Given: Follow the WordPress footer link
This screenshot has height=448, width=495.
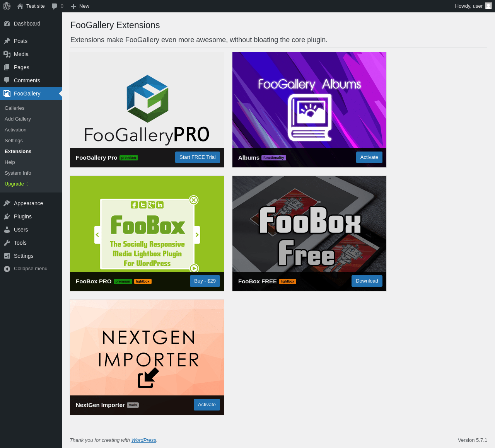Looking at the screenshot, I should [x=143, y=440].
